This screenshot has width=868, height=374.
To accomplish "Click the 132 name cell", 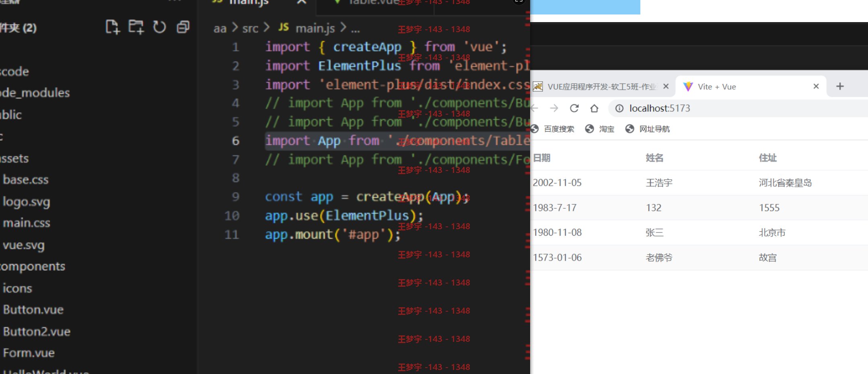I will pos(654,208).
